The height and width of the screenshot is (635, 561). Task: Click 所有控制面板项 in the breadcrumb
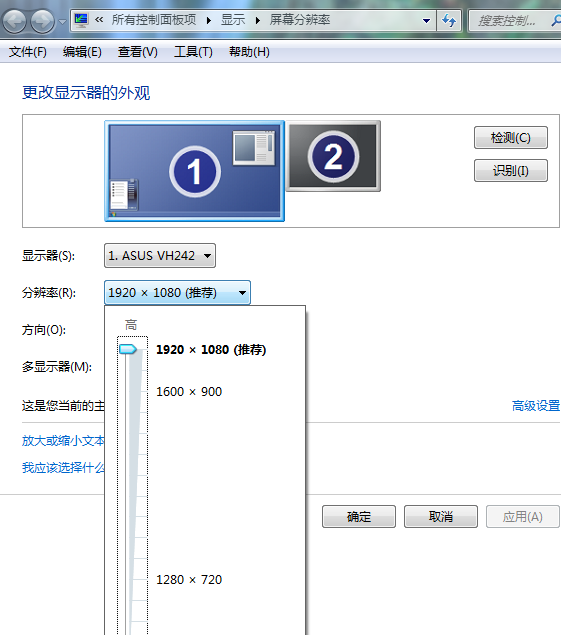(x=154, y=20)
